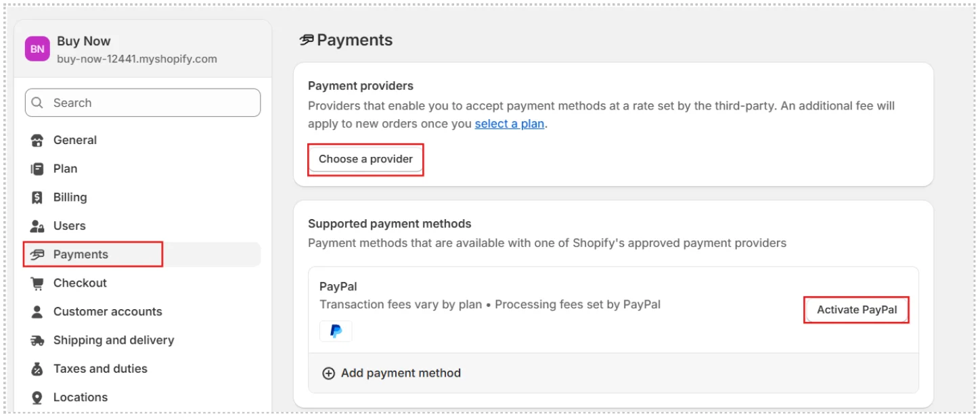The width and height of the screenshot is (980, 420).
Task: Open Taxes and duties via its icon
Action: click(x=38, y=369)
